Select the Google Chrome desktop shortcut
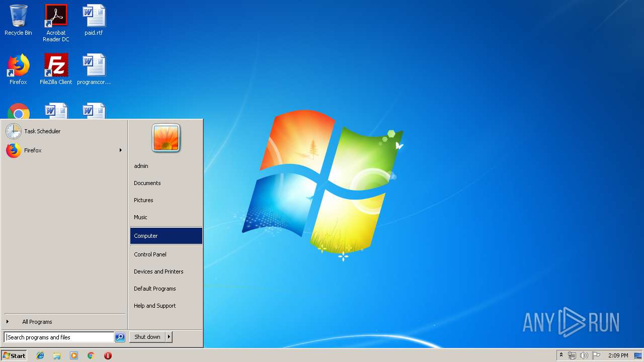Screen dimensions: 644x362 [x=19, y=112]
